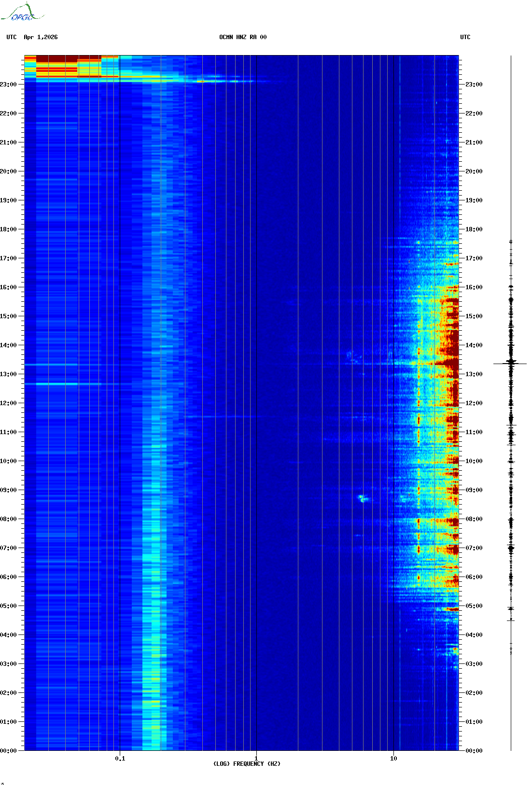Click the left axis 04:00 time label
This screenshot has height=789, width=532.
[8, 635]
